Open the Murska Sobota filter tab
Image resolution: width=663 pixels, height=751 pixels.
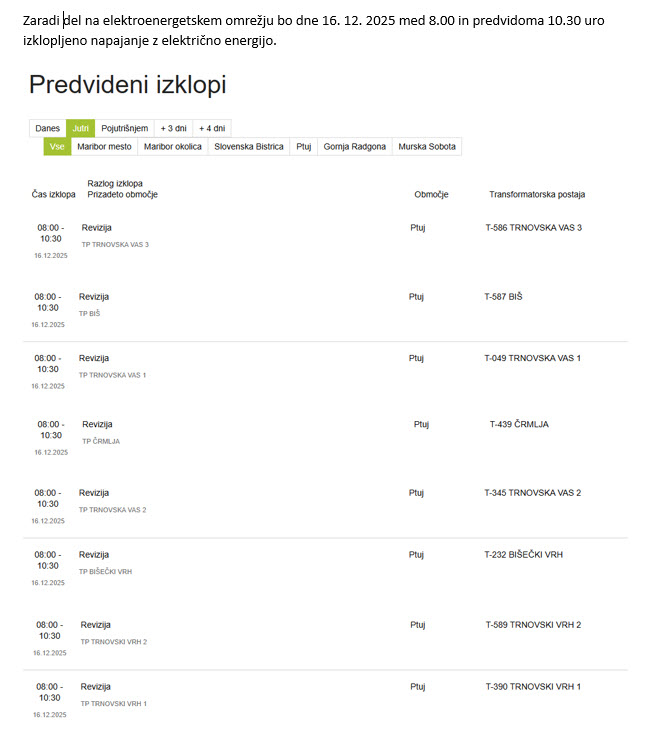(x=427, y=147)
